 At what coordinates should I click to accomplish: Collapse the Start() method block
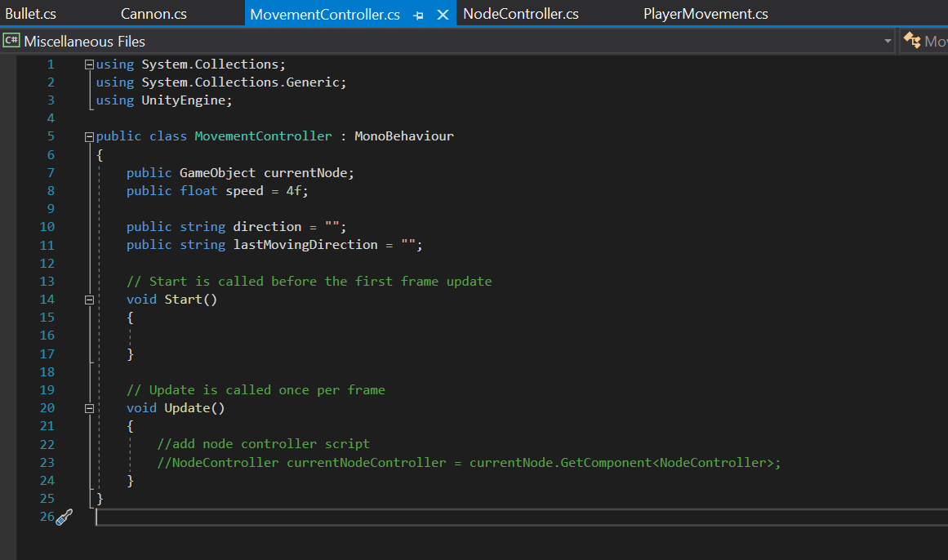(x=89, y=300)
